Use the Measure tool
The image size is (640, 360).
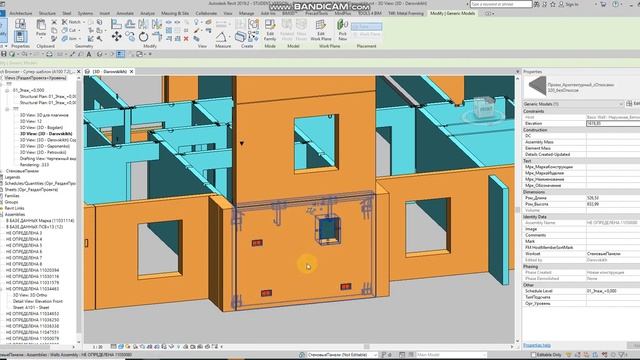tap(221, 38)
